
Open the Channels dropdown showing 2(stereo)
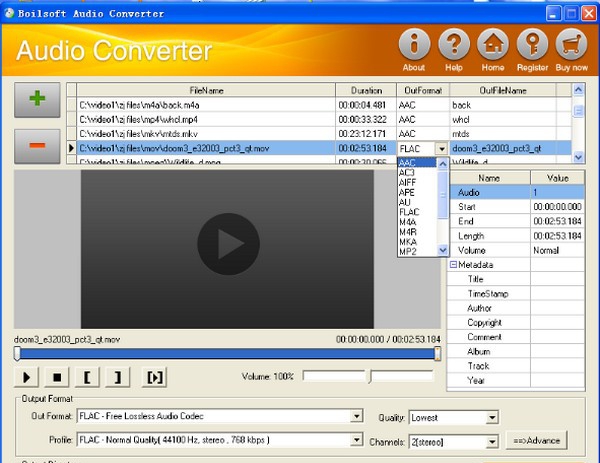click(x=454, y=442)
